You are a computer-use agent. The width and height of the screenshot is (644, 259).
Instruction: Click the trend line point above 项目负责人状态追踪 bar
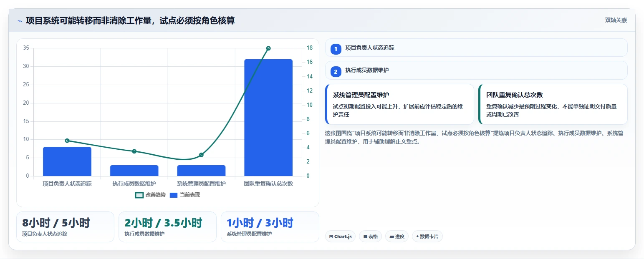[67, 141]
